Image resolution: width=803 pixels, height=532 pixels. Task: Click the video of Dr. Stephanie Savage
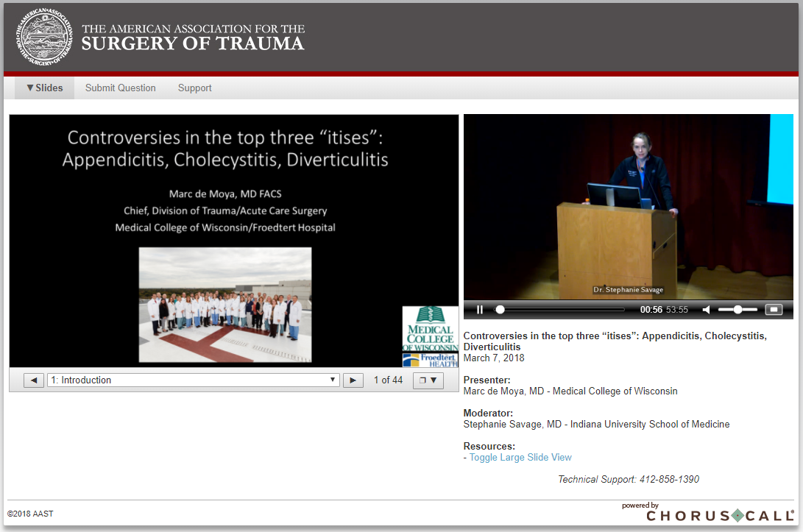[x=629, y=207]
